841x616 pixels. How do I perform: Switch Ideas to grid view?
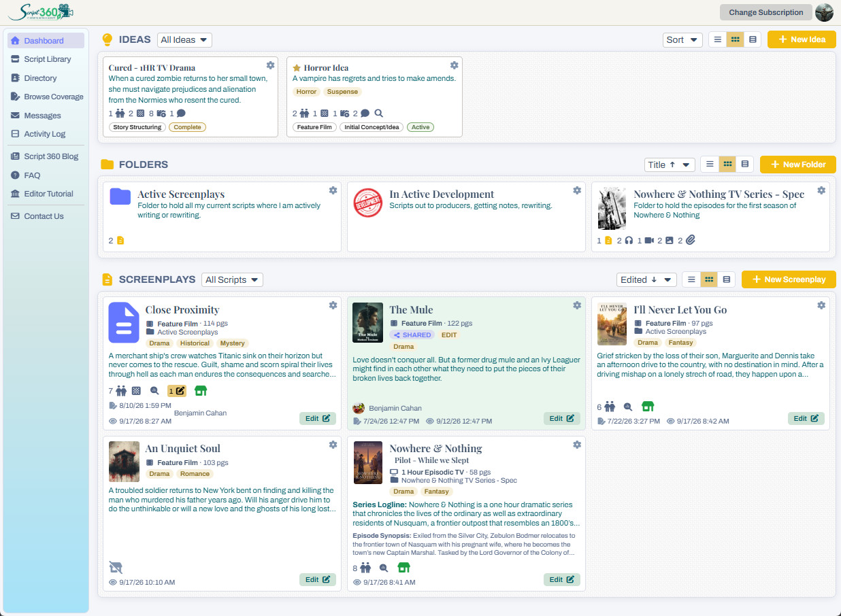[x=735, y=39]
